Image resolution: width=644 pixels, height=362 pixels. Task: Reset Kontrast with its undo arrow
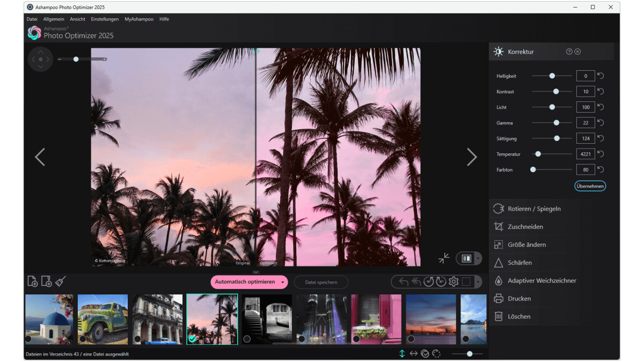(601, 92)
